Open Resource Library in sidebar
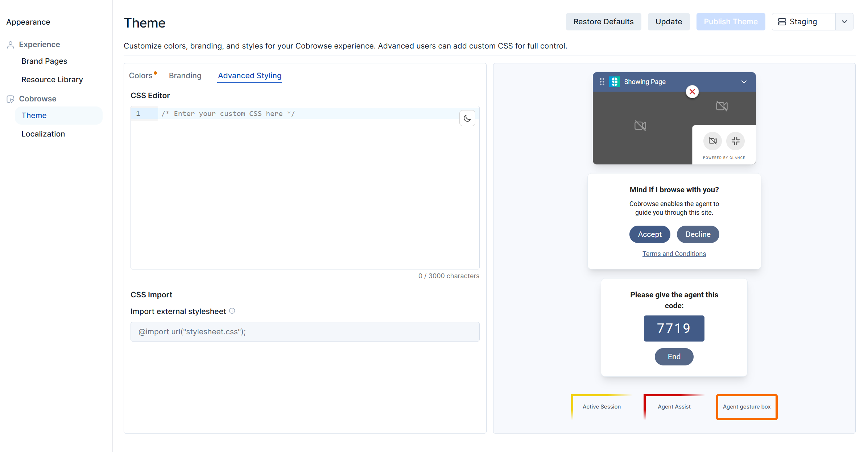This screenshot has width=868, height=452. (52, 79)
